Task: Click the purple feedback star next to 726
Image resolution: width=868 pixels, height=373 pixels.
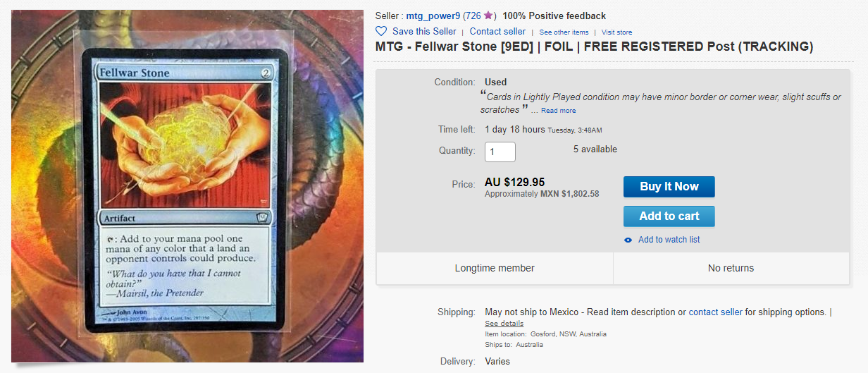Action: click(488, 16)
